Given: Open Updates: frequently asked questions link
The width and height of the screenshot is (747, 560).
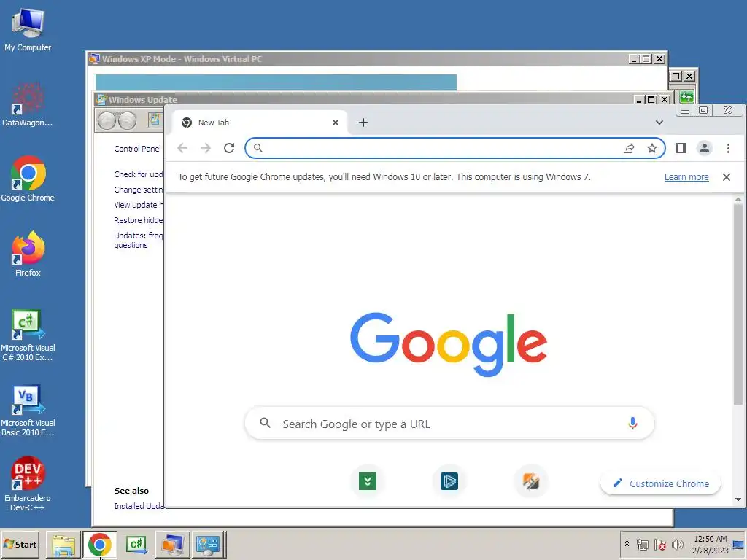Looking at the screenshot, I should pos(138,240).
